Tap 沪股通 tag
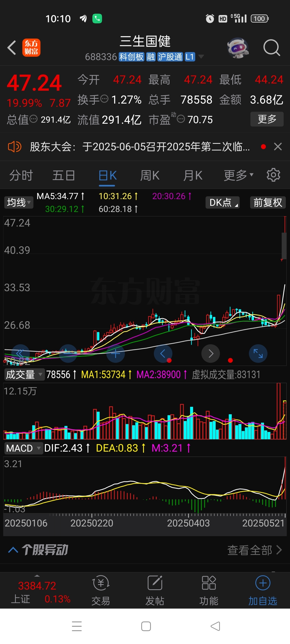This screenshot has width=290, height=644. point(170,57)
